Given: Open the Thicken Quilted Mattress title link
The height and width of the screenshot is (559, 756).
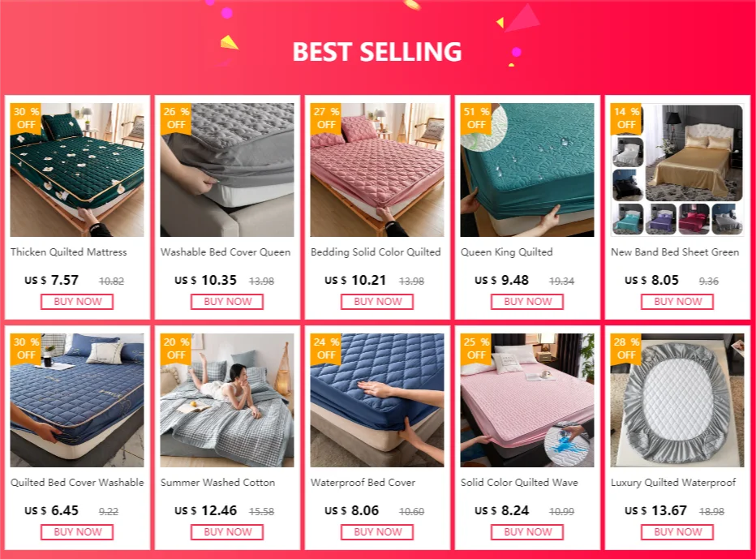Looking at the screenshot, I should click(69, 252).
